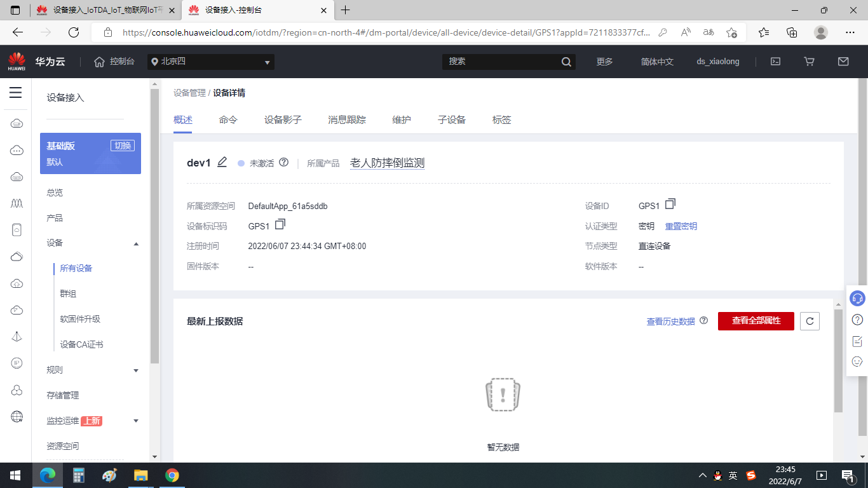Add this page to favorites
Viewport: 868px width, 488px height.
(x=732, y=32)
